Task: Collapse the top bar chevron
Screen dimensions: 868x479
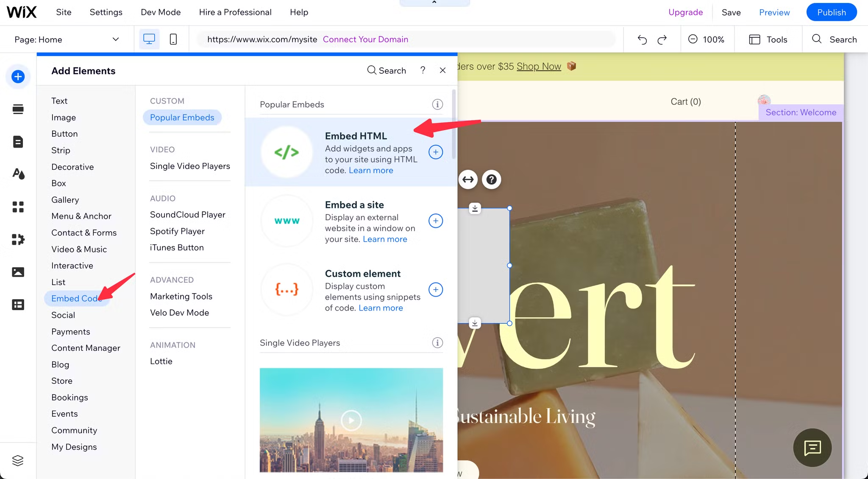Action: click(434, 3)
